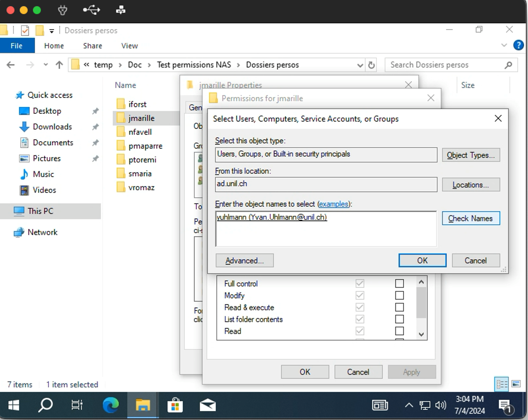This screenshot has width=528, height=420.
Task: Open Explorer Help question mark
Action: pos(519,45)
